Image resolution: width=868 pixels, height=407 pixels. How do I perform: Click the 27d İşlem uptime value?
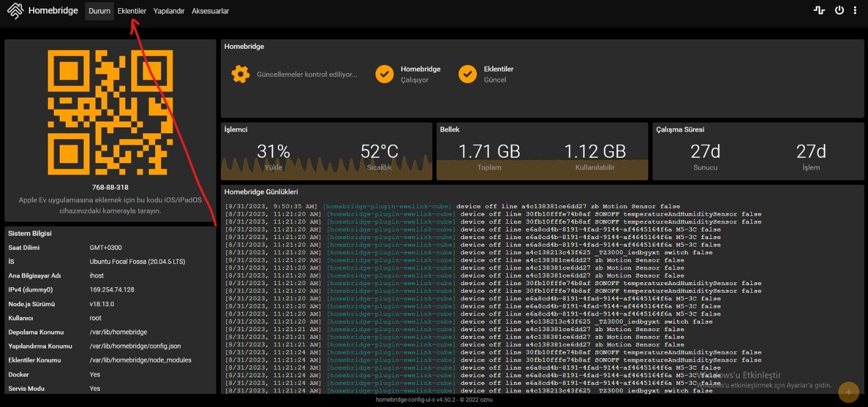pyautogui.click(x=811, y=151)
